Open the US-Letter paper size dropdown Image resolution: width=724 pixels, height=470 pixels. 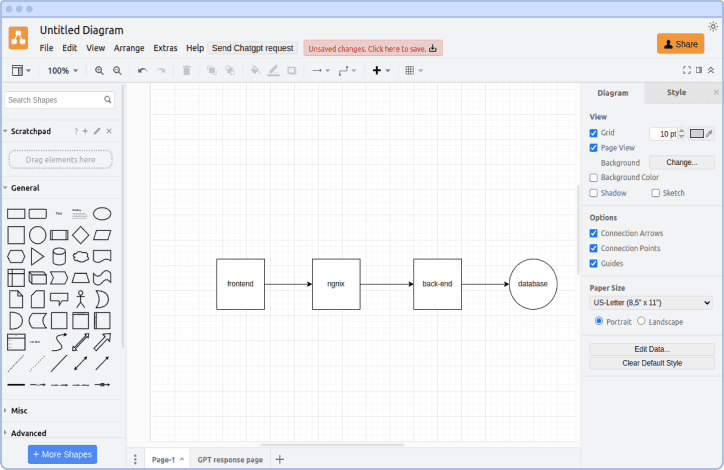[651, 302]
